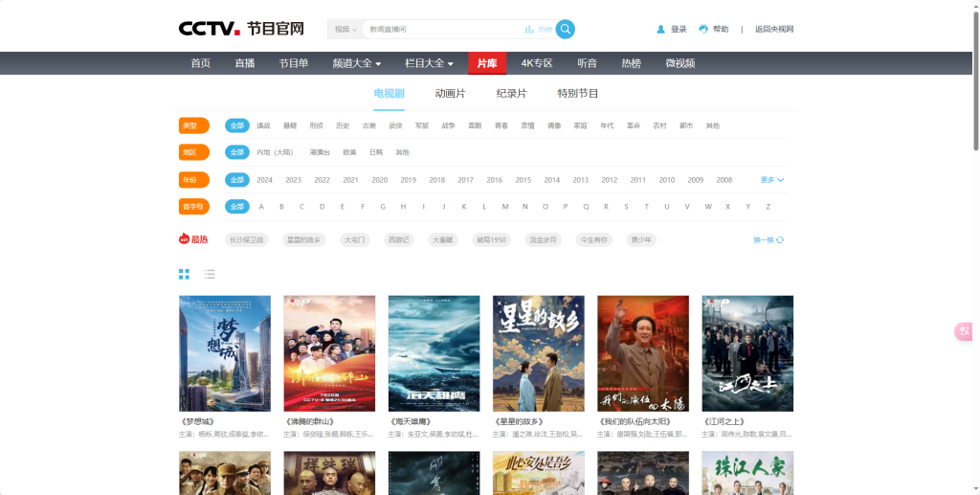This screenshot has width=980, height=495.
Task: Open 听音 in the navigation bar
Action: coord(587,63)
